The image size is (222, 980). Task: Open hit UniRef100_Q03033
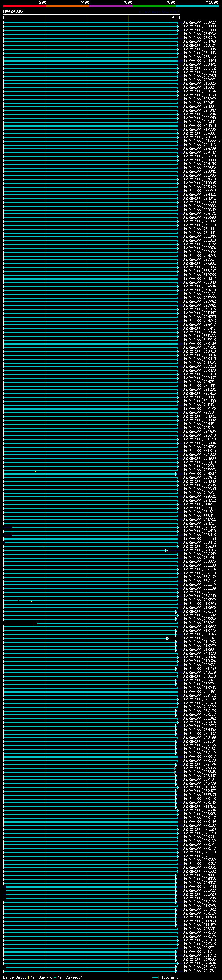click(x=199, y=26)
